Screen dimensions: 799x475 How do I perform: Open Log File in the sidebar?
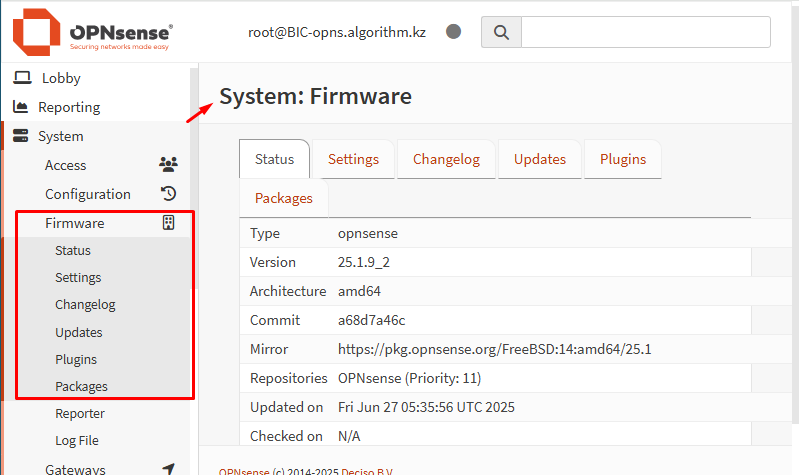(77, 440)
